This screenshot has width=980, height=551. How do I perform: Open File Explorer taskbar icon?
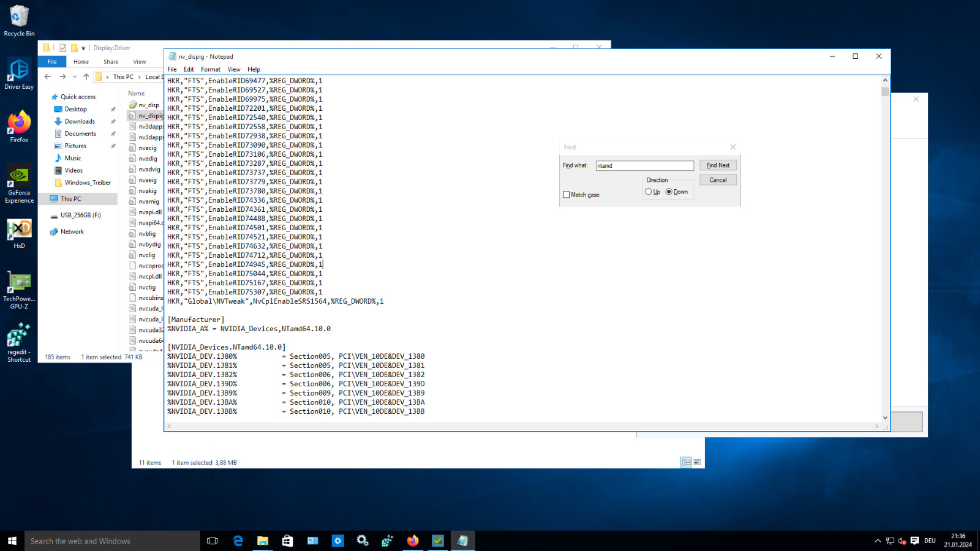263,541
